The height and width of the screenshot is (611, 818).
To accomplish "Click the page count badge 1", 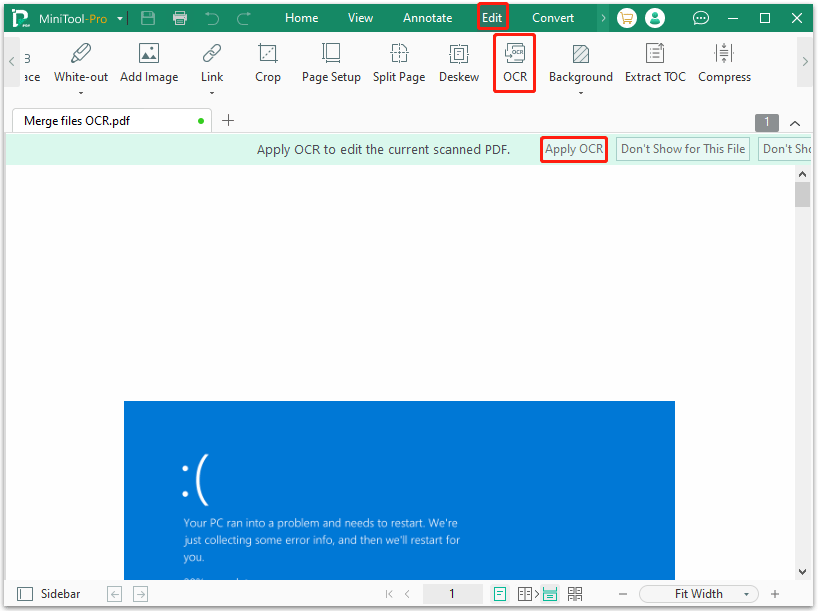I will tap(767, 123).
